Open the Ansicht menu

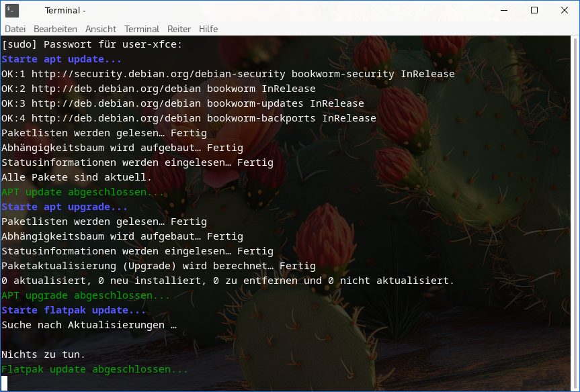(x=100, y=29)
